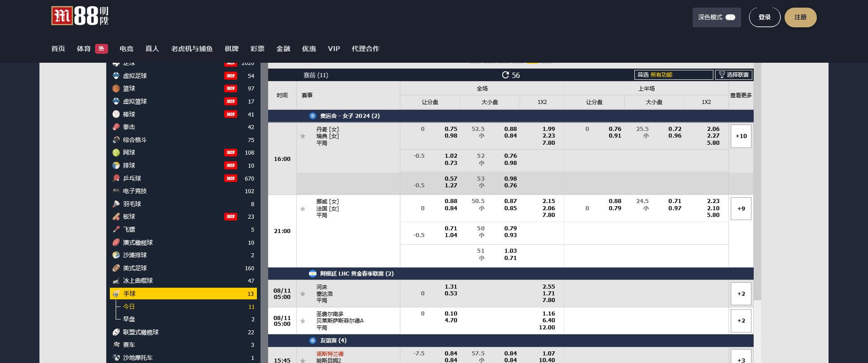Select the 手球 handball icon
Viewport: 868px width, 363px height.
[116, 294]
